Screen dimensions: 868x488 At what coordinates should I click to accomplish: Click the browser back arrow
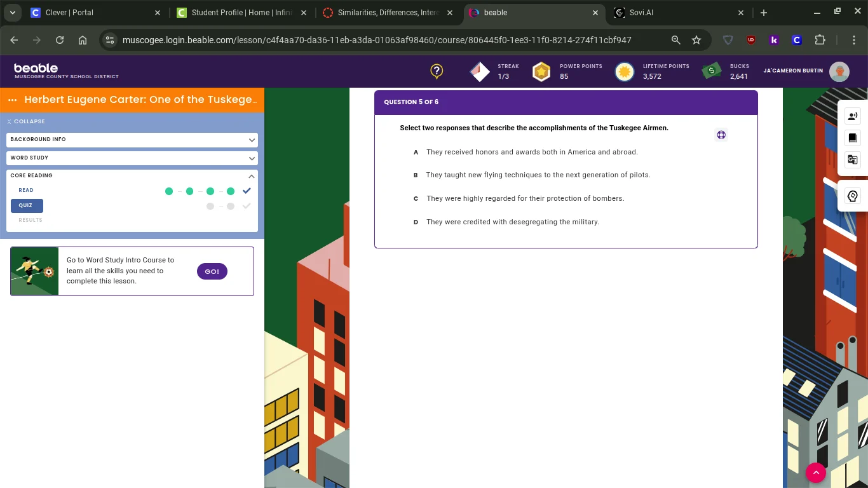[15, 40]
